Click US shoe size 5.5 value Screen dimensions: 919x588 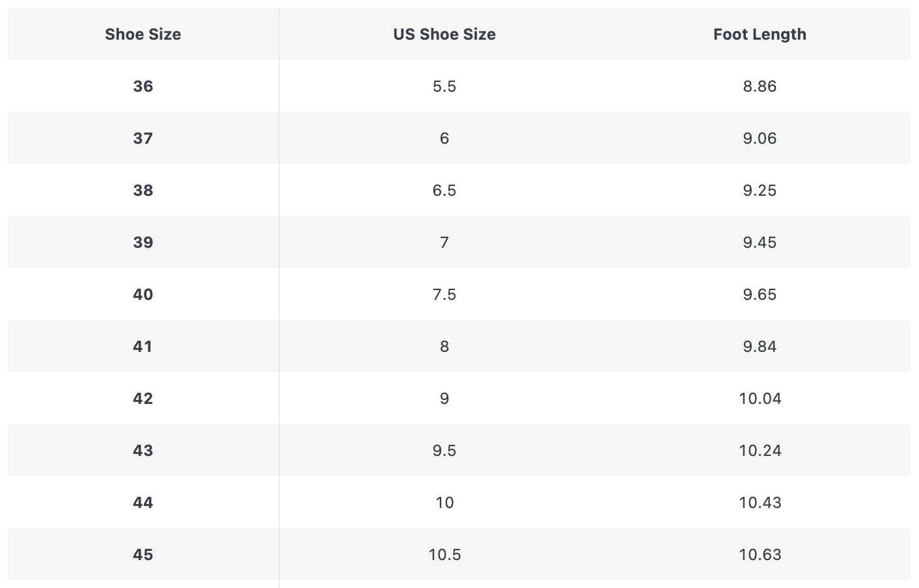tap(444, 87)
